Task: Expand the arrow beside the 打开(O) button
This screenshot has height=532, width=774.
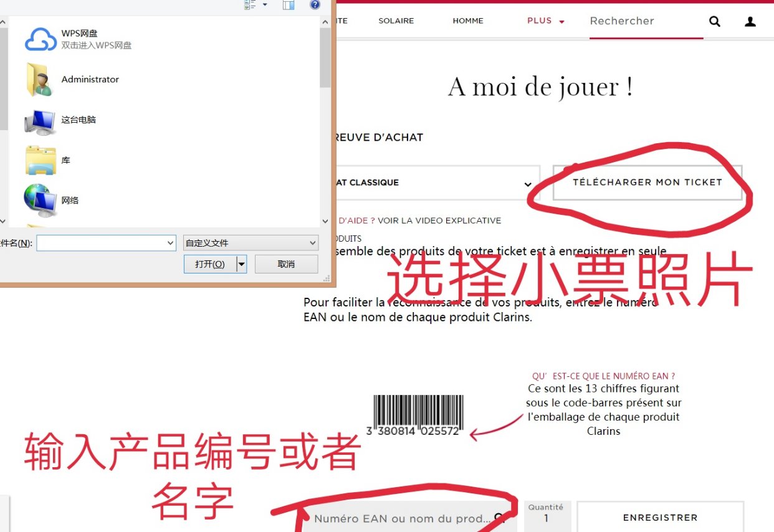Action: click(x=242, y=264)
